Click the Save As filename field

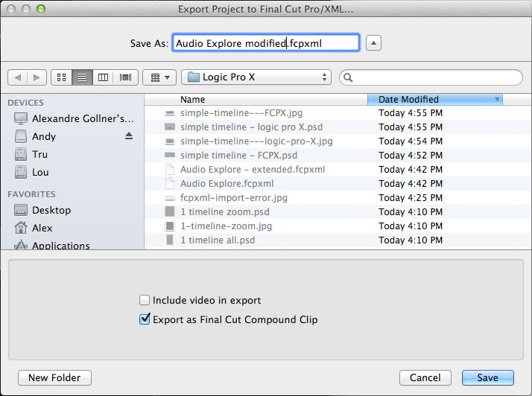(265, 43)
